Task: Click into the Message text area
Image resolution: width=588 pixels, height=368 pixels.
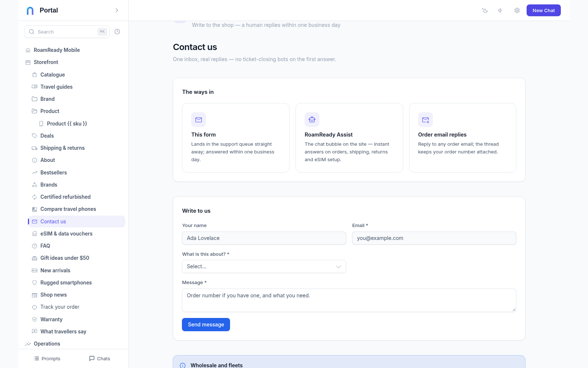Action: coord(349,300)
